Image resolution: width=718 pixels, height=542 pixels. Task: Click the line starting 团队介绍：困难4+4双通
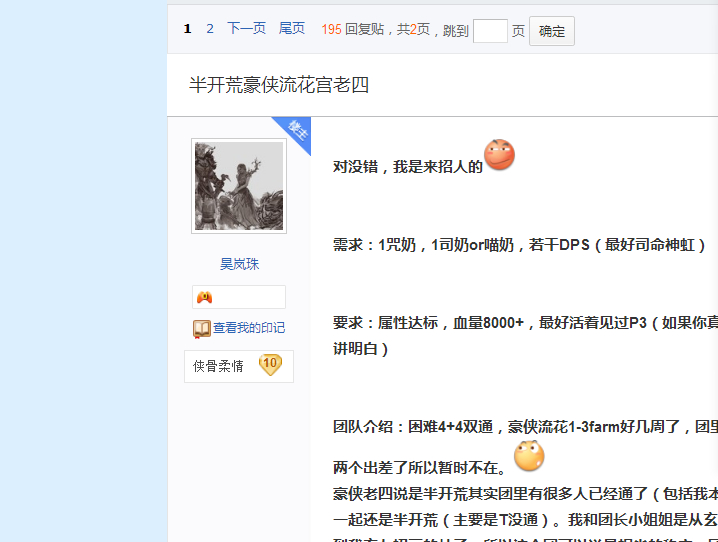tap(525, 427)
